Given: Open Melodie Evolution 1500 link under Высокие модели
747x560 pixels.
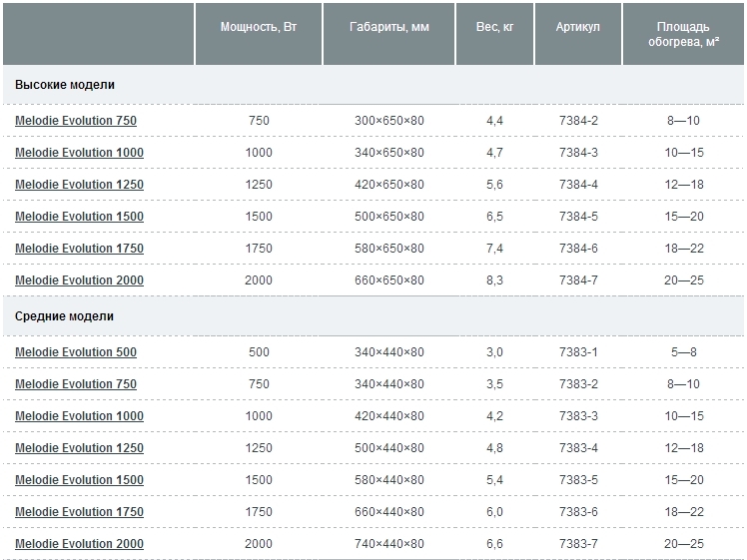Looking at the screenshot, I should pyautogui.click(x=79, y=217).
